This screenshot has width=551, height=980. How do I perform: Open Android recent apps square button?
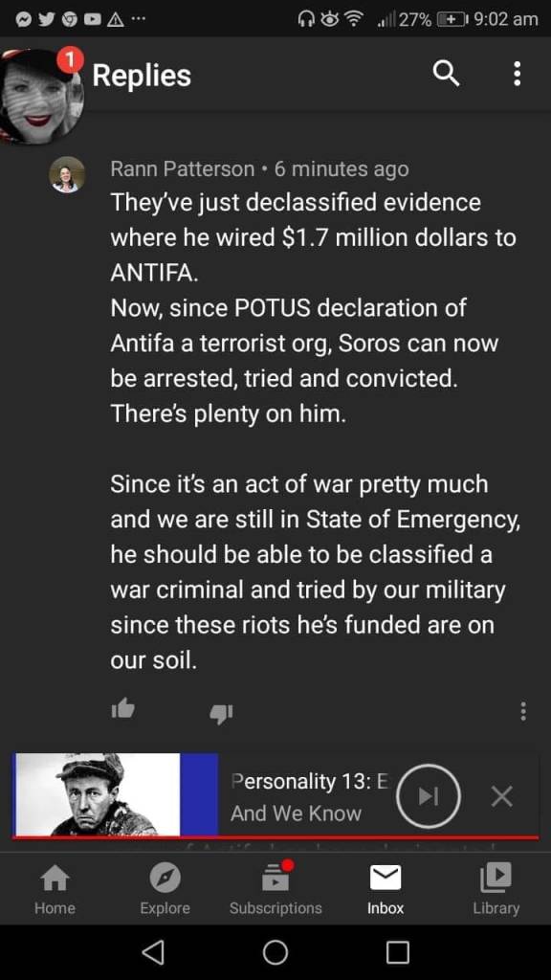click(x=398, y=952)
